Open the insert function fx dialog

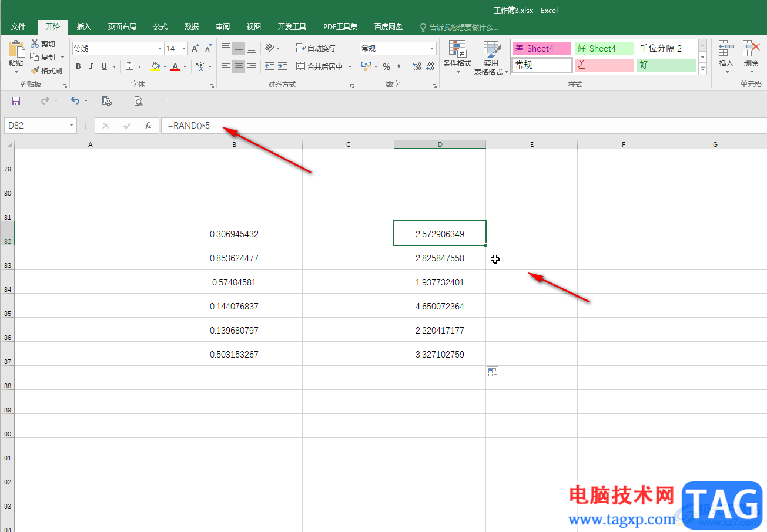(148, 126)
